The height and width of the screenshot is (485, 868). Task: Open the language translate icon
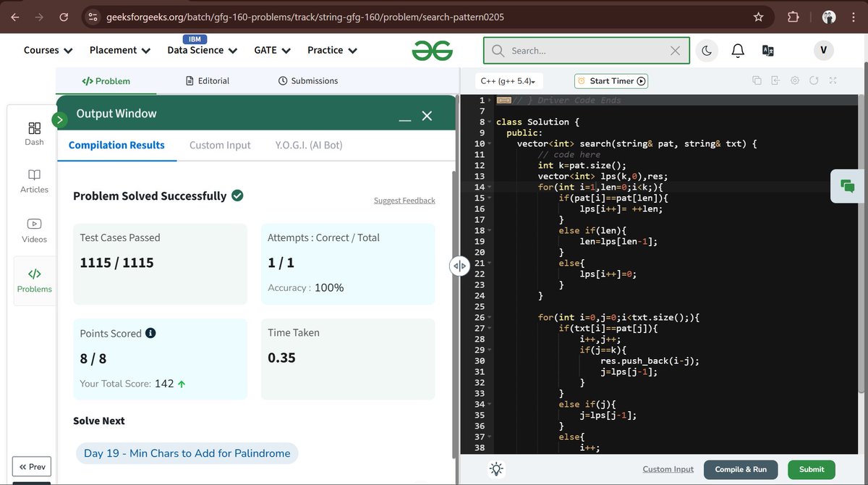click(768, 51)
